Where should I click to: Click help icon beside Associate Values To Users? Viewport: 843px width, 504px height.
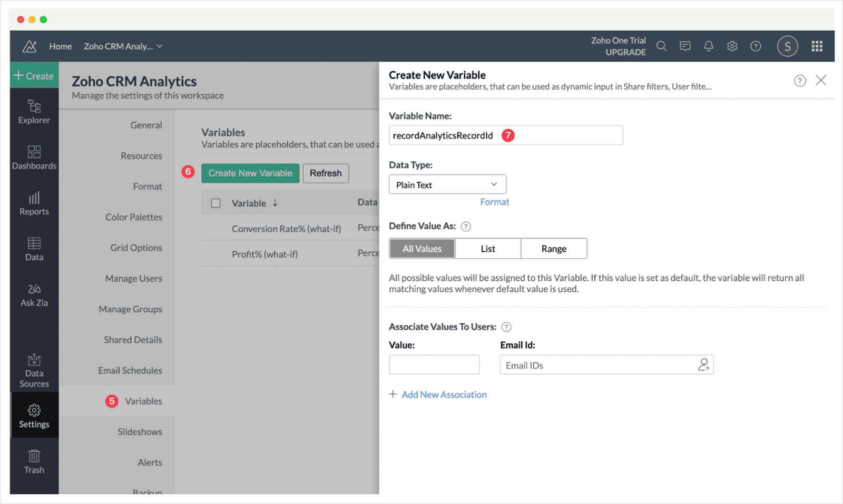coord(506,327)
